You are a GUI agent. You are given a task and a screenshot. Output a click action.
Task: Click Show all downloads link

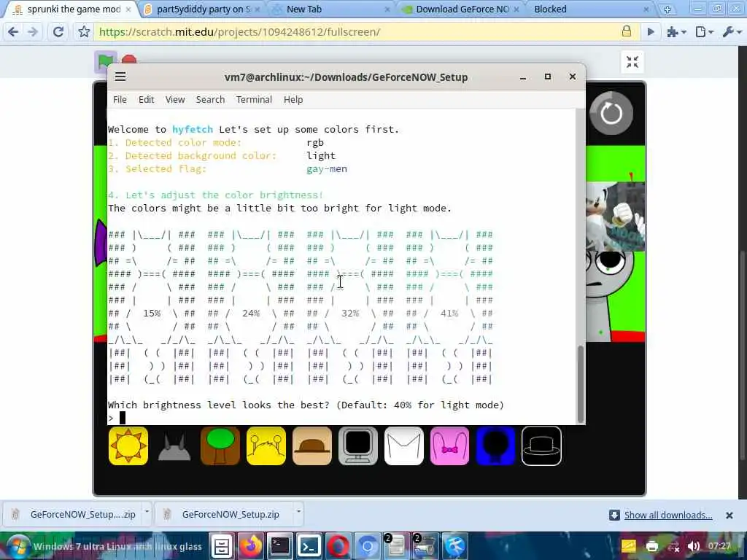tap(668, 515)
